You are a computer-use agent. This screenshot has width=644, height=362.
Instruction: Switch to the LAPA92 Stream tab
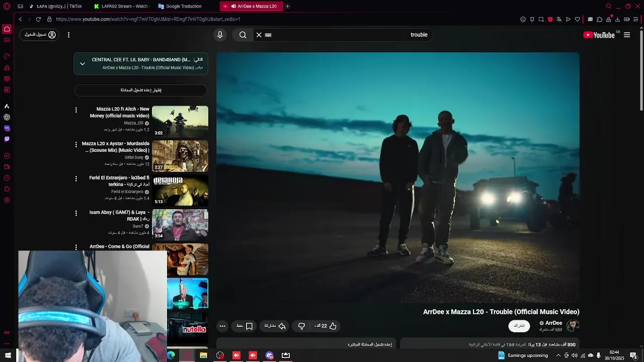[121, 7]
